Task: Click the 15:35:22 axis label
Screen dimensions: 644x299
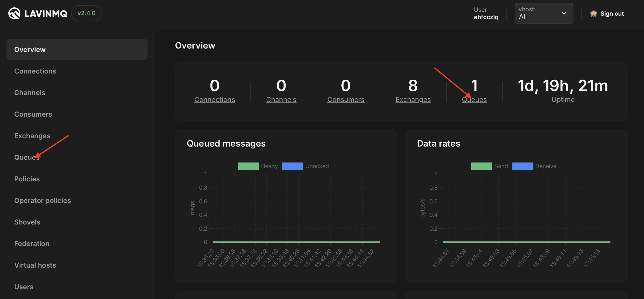Action: point(206,258)
